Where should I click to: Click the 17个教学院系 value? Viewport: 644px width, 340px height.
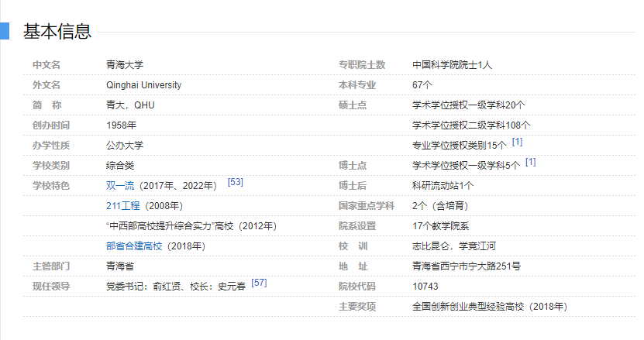coord(440,226)
